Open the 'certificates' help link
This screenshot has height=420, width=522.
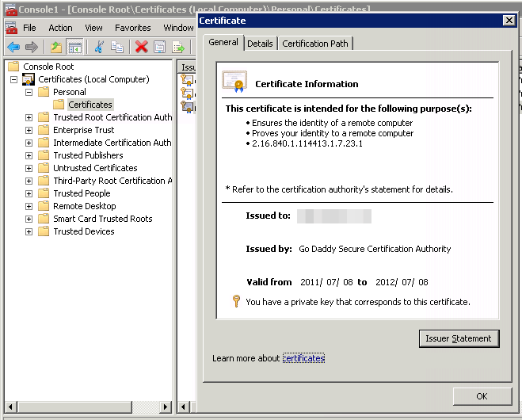pyautogui.click(x=303, y=358)
